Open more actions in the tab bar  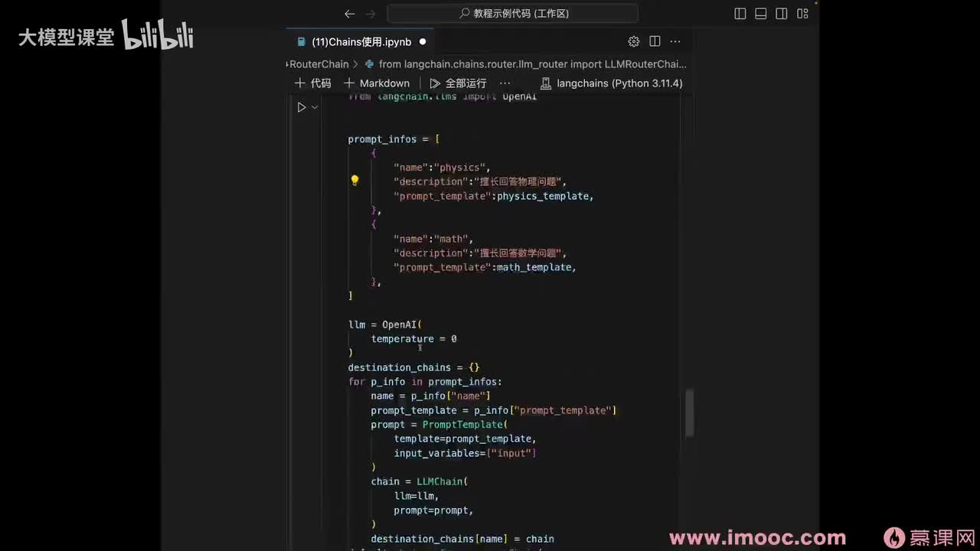tap(675, 41)
